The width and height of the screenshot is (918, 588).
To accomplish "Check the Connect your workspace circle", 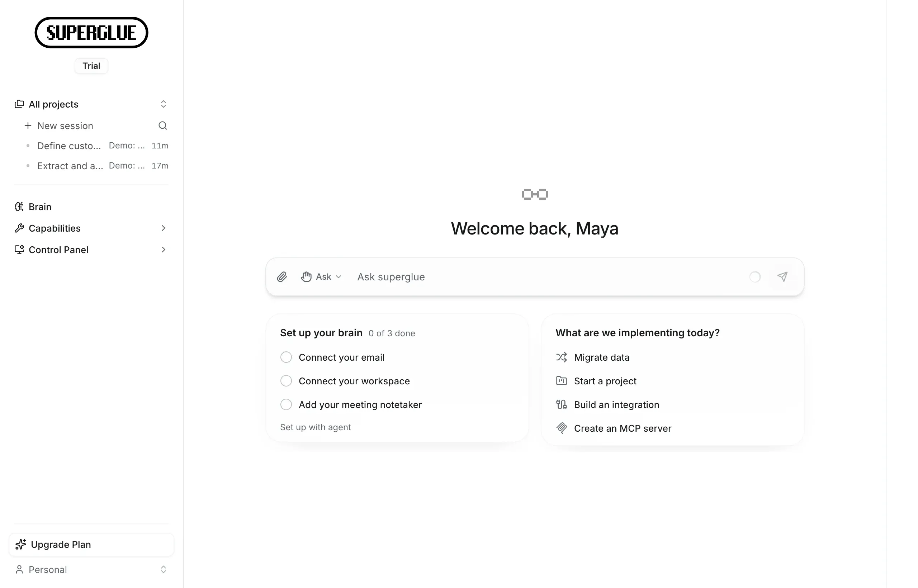I will coord(286,381).
